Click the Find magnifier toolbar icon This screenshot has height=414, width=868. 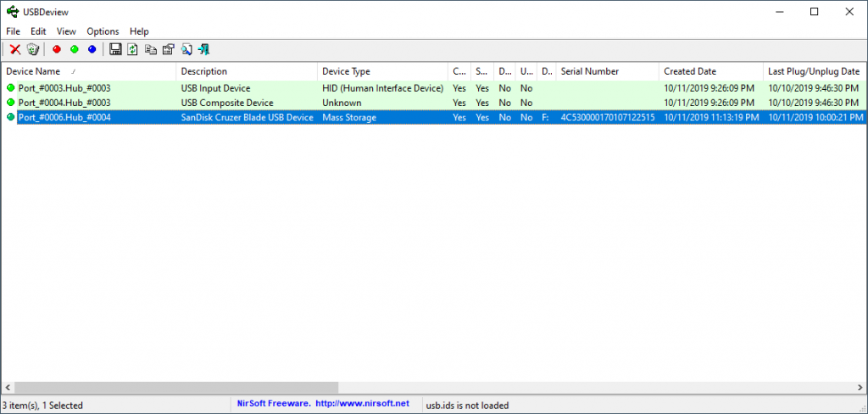186,50
